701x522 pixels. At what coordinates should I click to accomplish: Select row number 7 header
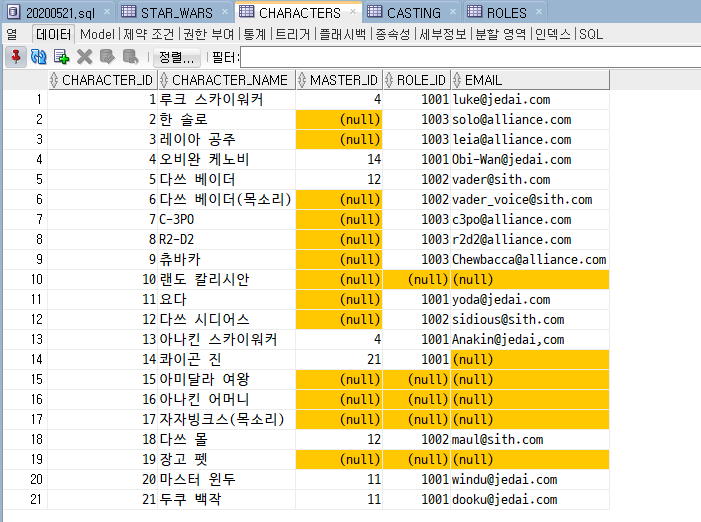[25, 219]
